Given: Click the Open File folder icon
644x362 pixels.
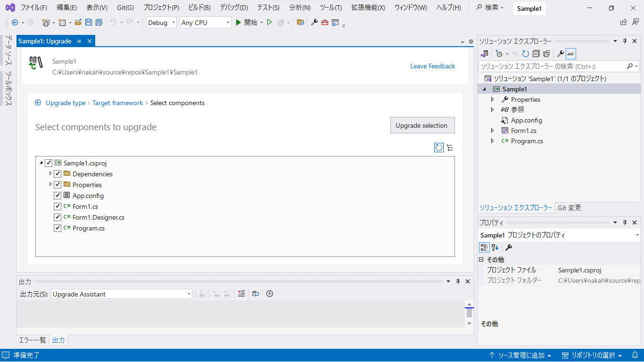Looking at the screenshot, I should click(78, 23).
